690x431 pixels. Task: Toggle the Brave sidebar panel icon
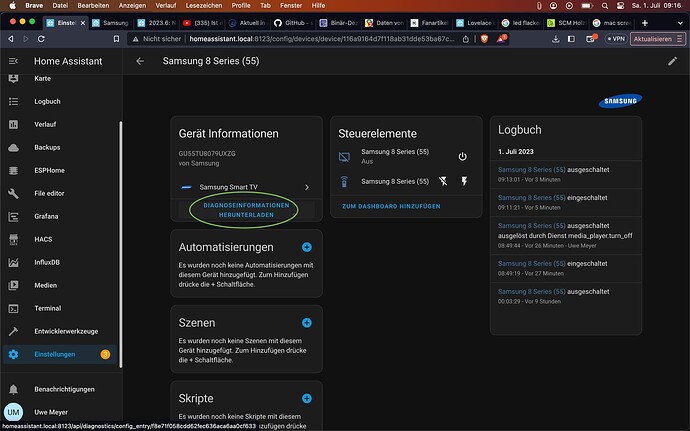(x=571, y=39)
